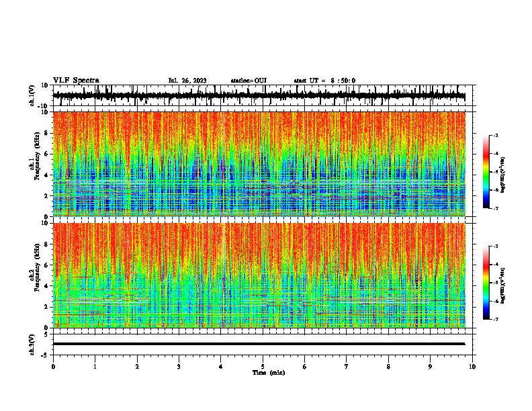Click the time axis tick label 10
This screenshot has height=411, width=532.
(472, 367)
